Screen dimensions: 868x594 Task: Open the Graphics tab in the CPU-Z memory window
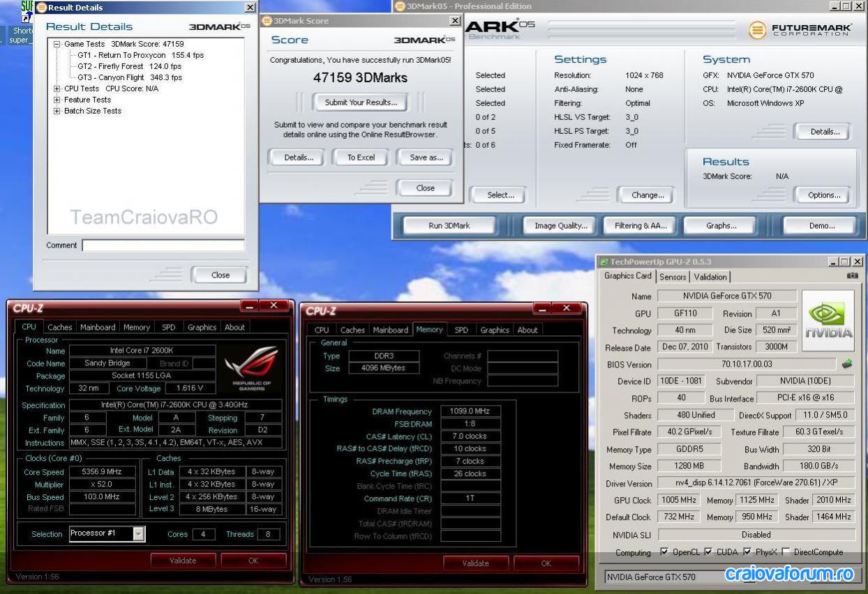click(x=495, y=330)
